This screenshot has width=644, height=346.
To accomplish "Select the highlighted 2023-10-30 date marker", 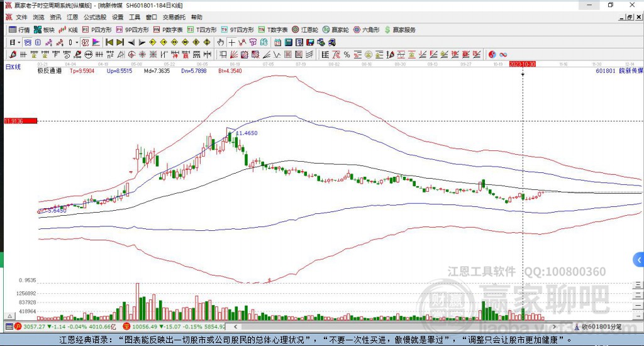I will (523, 64).
